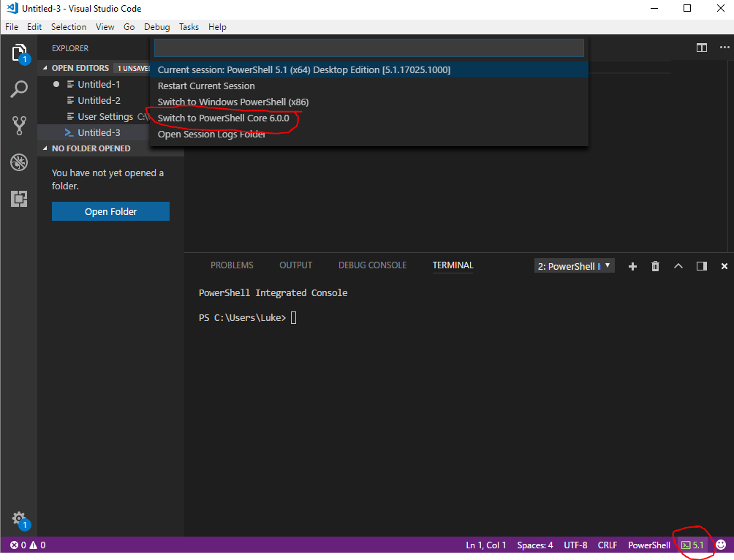Screen dimensions: 734x560
Task: Click the errors and warnings count in status bar
Action: (x=28, y=545)
